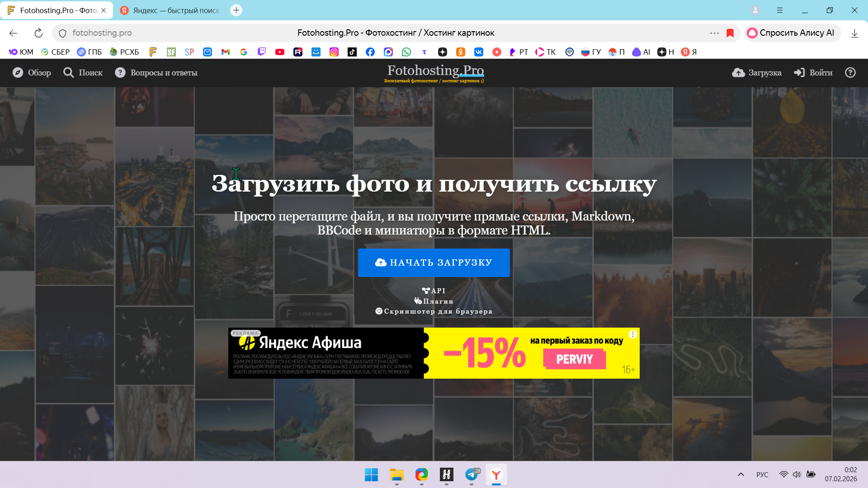Screen dimensions: 868x488
Task: Open the VK bookmark icon
Action: pyautogui.click(x=479, y=52)
